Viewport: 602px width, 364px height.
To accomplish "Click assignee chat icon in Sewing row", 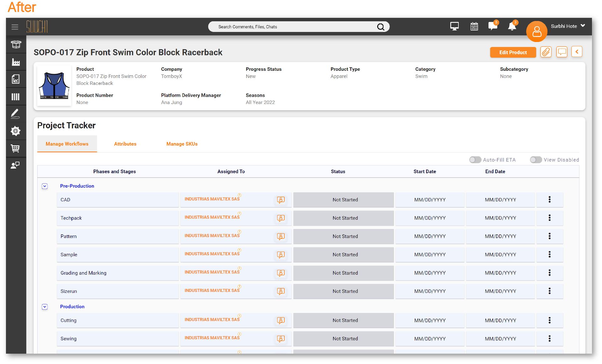I will coord(281,339).
